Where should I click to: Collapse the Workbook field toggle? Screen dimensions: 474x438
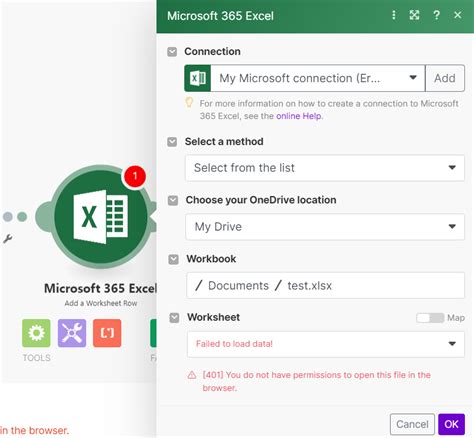(x=173, y=259)
